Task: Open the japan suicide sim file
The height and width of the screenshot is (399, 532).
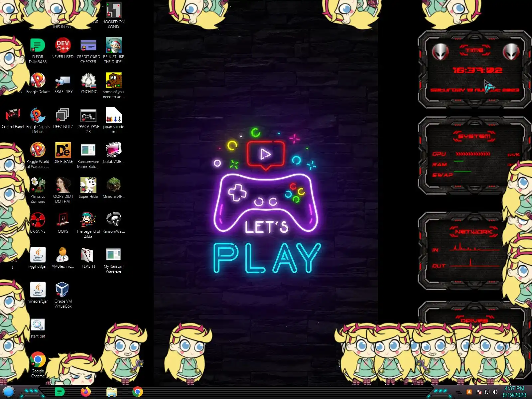Action: (113, 120)
